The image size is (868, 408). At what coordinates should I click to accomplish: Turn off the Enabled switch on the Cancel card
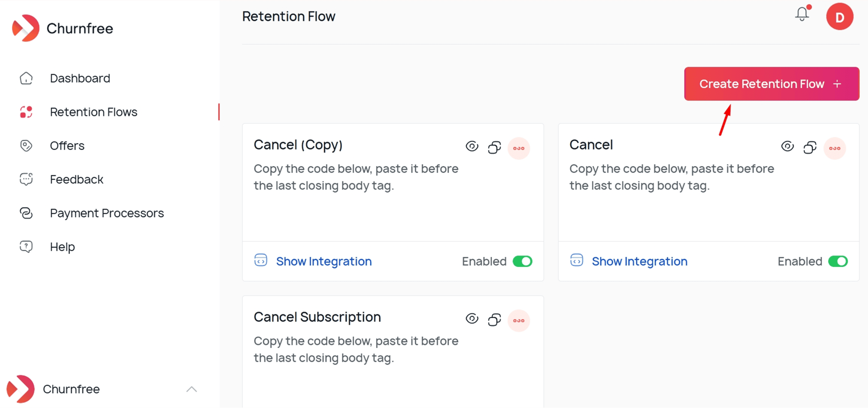coord(838,261)
